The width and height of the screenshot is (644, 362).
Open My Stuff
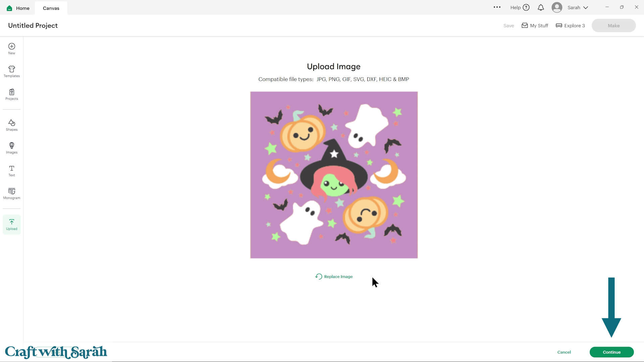tap(535, 25)
